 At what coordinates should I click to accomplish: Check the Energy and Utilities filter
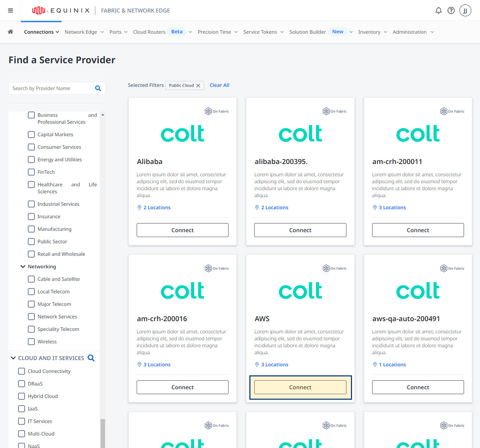click(31, 160)
